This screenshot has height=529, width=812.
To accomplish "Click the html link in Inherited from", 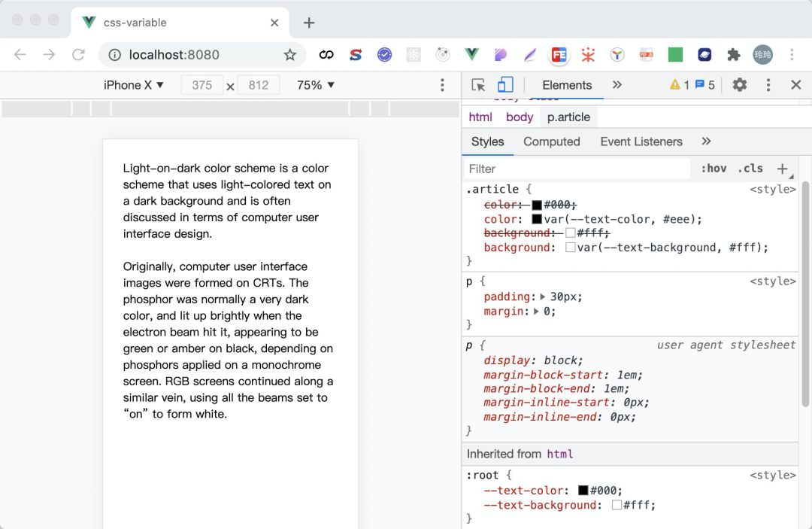I will (x=560, y=454).
